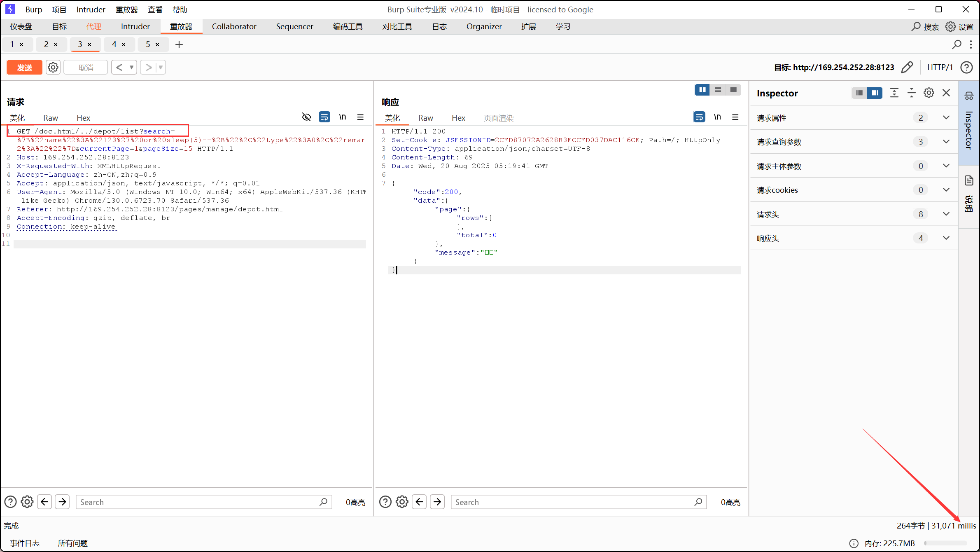Image resolution: width=980 pixels, height=552 pixels.
Task: Open Inspector settings gear
Action: 929,93
